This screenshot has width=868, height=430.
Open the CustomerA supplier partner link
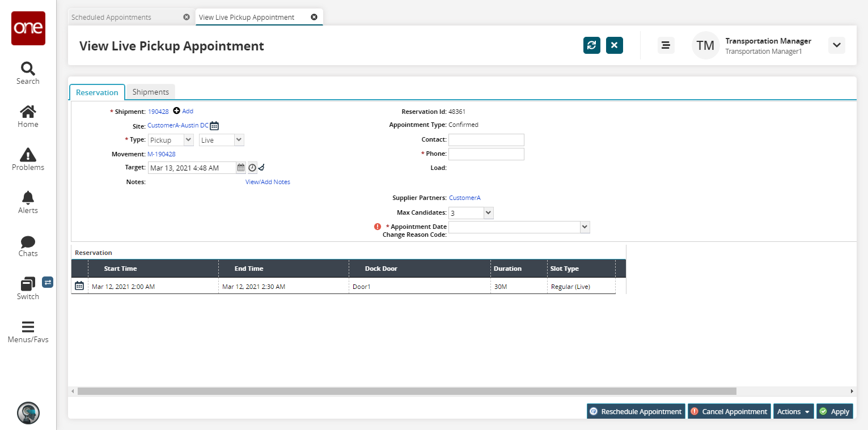pos(465,198)
